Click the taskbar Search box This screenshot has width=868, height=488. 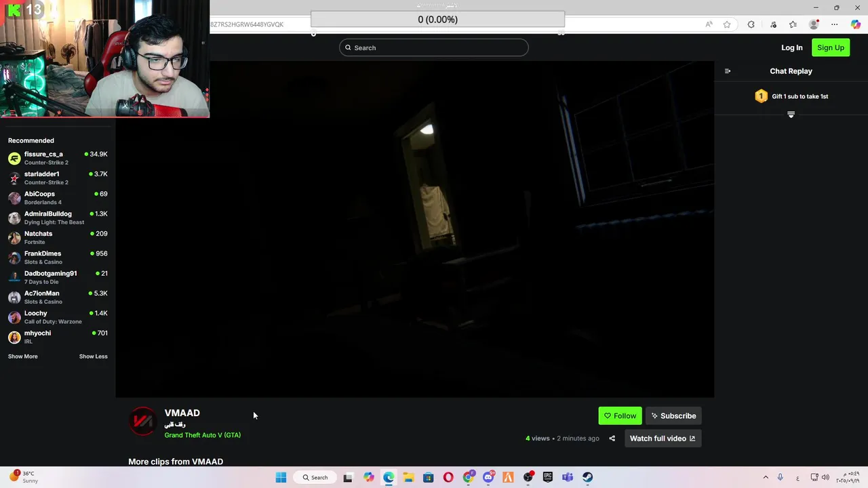tap(315, 477)
